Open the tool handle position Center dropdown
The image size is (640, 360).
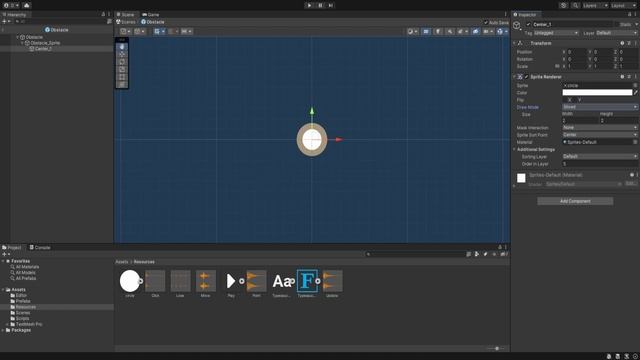click(125, 31)
